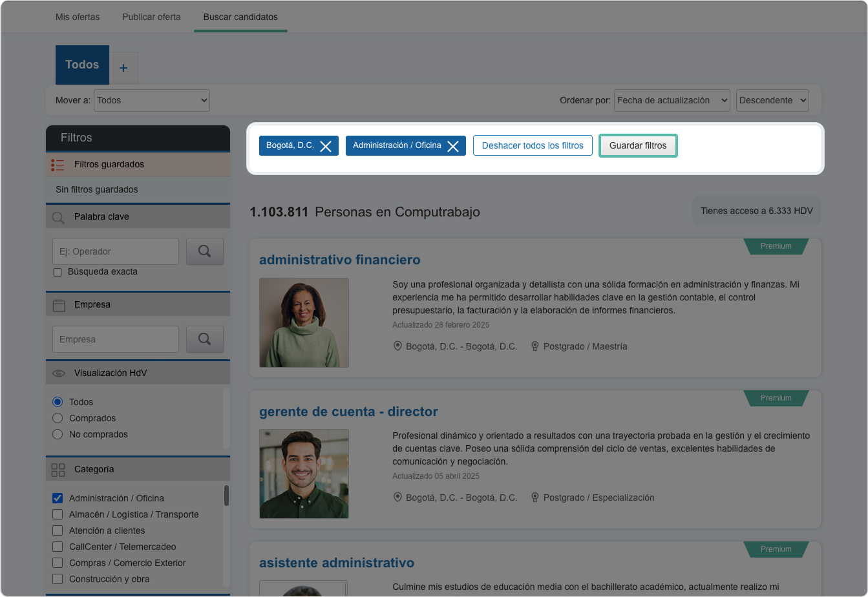Remove the Bogotá, D.C. filter chip
The height and width of the screenshot is (597, 868).
326,146
